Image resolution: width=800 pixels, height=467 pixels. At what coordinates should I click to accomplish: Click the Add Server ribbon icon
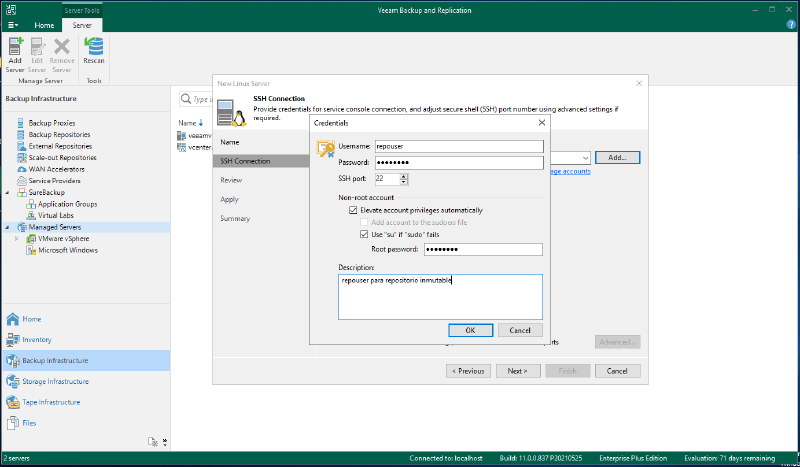[15, 55]
